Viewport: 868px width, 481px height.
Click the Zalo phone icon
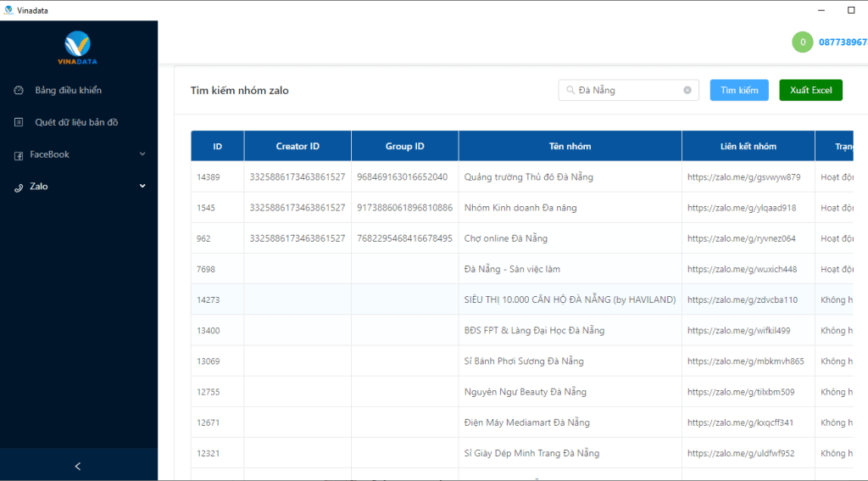coord(19,187)
